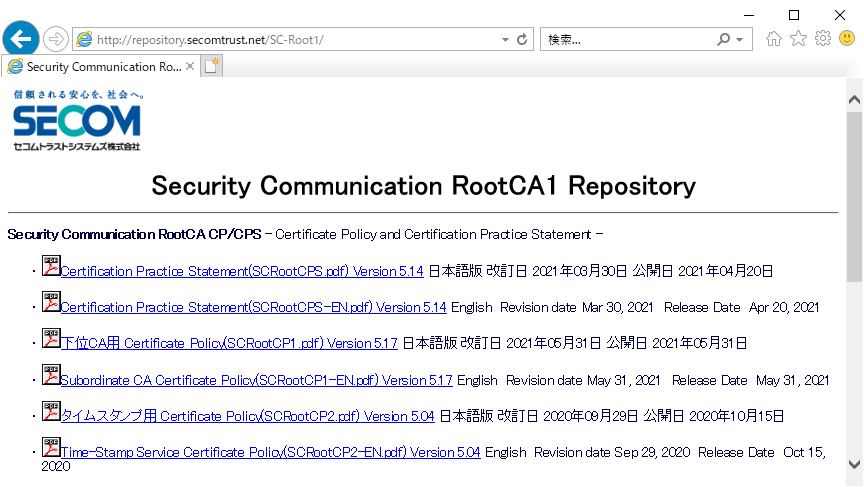The image size is (864, 487).
Task: Expand the address bar autocomplete dropdown
Action: [505, 40]
